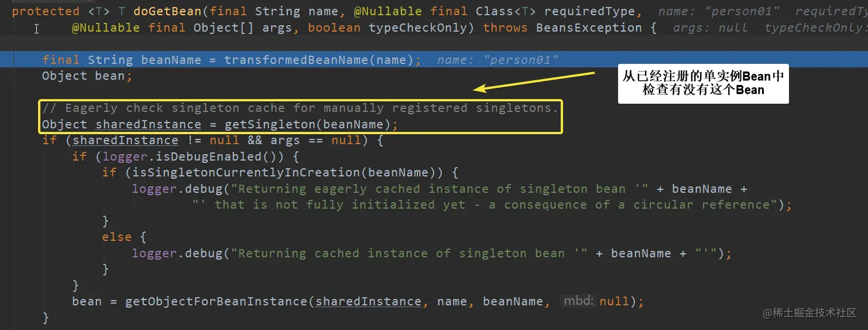Click the 'args: null' inline debug value

click(x=711, y=28)
